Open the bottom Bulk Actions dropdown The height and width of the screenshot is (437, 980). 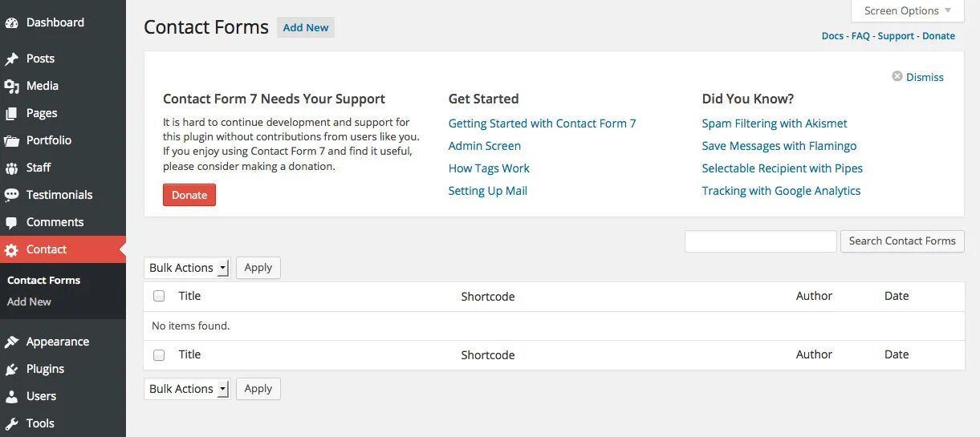187,389
